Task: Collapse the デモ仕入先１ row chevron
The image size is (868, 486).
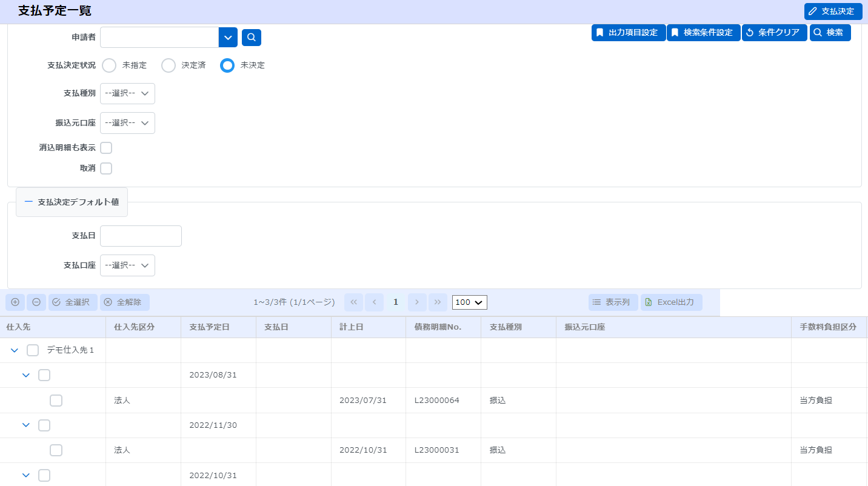Action: (15, 350)
